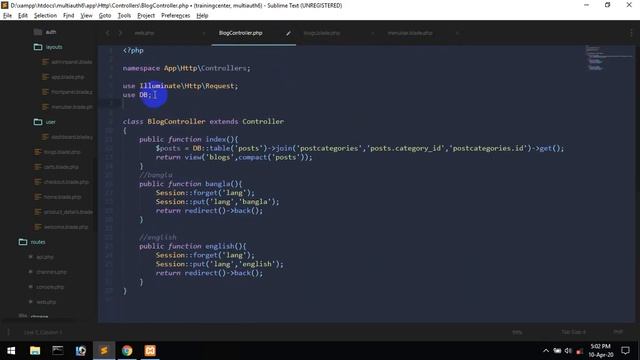640x360 pixels.
Task: Click the status bar sidebar toggle icon
Action: [9, 332]
